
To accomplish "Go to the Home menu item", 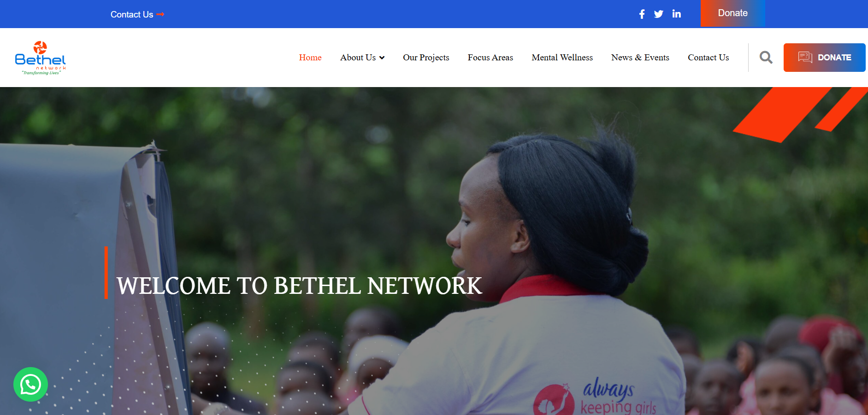I will tap(310, 58).
